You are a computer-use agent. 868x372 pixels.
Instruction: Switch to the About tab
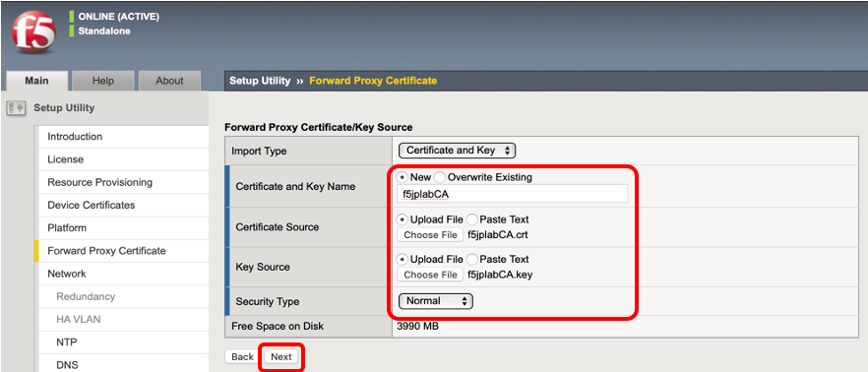[x=169, y=81]
